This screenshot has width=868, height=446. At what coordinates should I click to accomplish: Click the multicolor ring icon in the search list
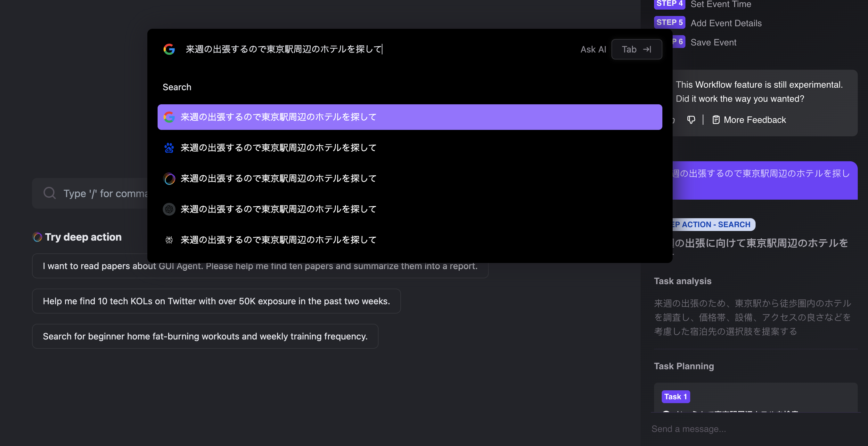[169, 179]
